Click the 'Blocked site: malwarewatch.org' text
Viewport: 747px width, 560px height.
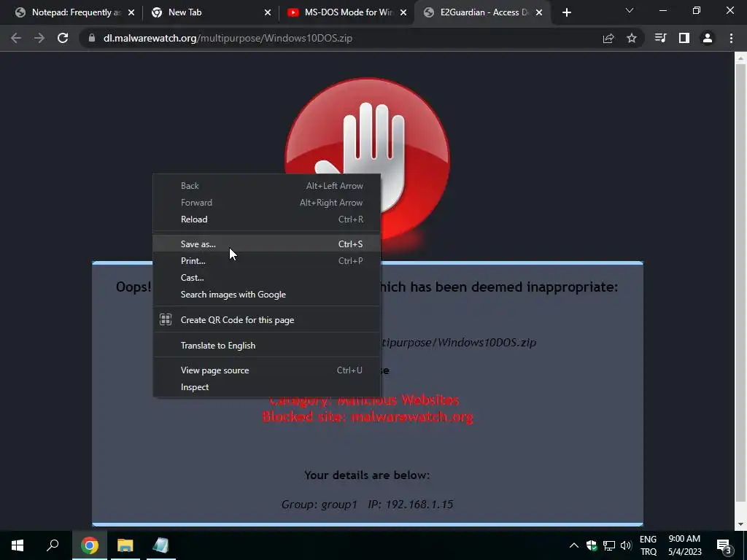tap(368, 416)
